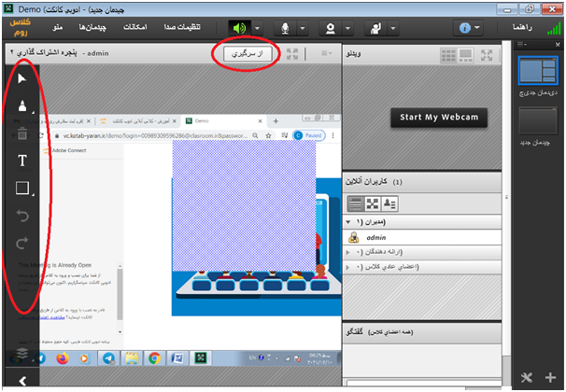Open the share pod options menu icon
566x392 pixels.
(326, 53)
